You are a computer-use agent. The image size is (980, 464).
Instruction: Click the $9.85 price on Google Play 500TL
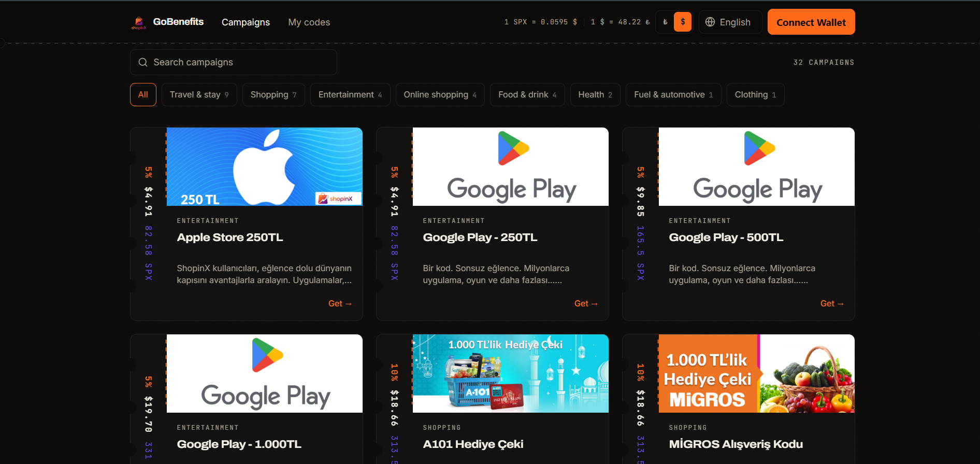tap(641, 201)
